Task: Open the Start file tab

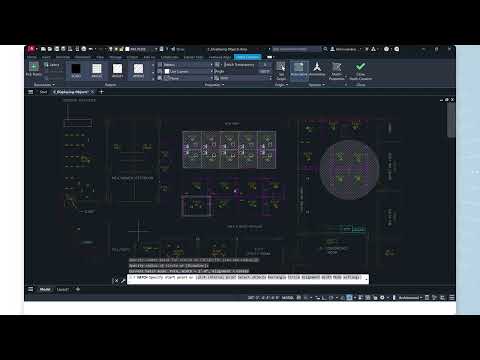Action: point(43,92)
